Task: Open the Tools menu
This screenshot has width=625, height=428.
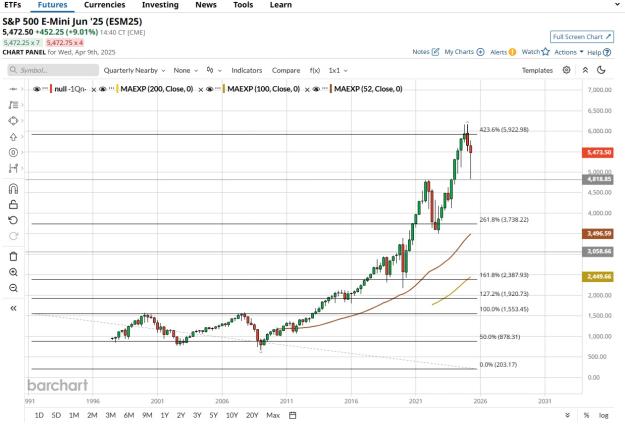Action: tap(243, 5)
